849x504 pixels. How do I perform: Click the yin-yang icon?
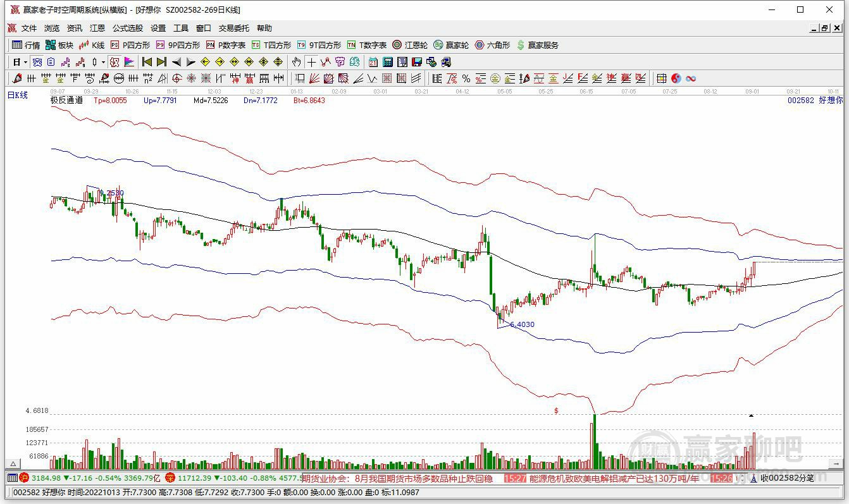(x=676, y=78)
